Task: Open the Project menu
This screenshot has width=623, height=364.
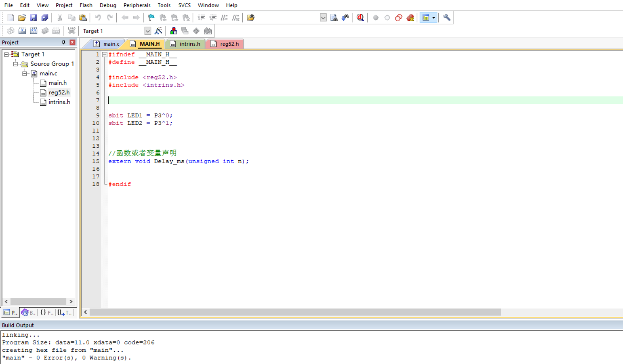Action: 64,5
